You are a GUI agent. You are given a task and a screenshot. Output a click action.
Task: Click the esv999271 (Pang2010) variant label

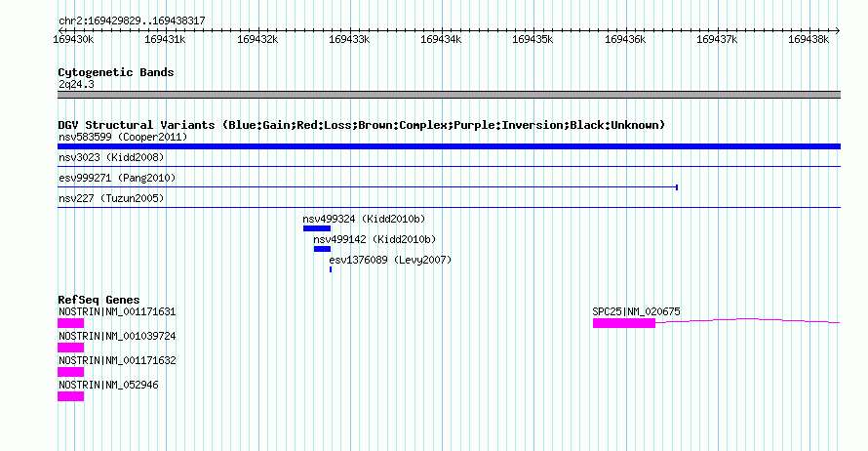117,178
